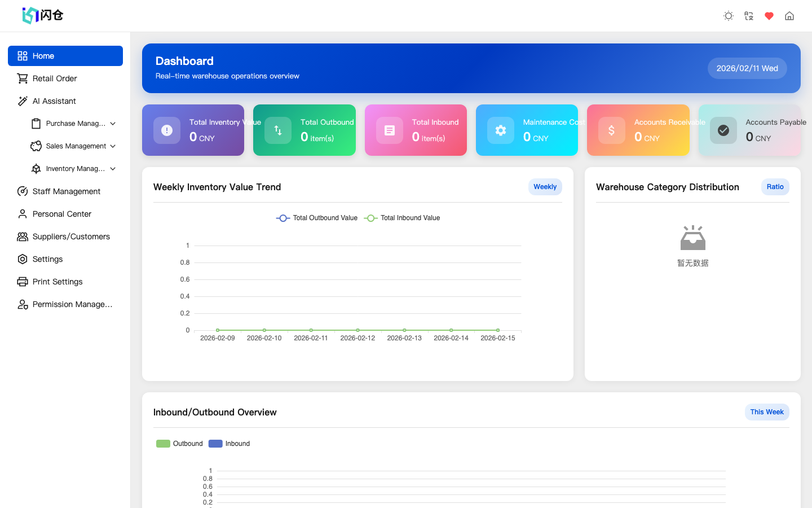Click the red heart favorites icon
The height and width of the screenshot is (508, 812).
click(x=769, y=16)
